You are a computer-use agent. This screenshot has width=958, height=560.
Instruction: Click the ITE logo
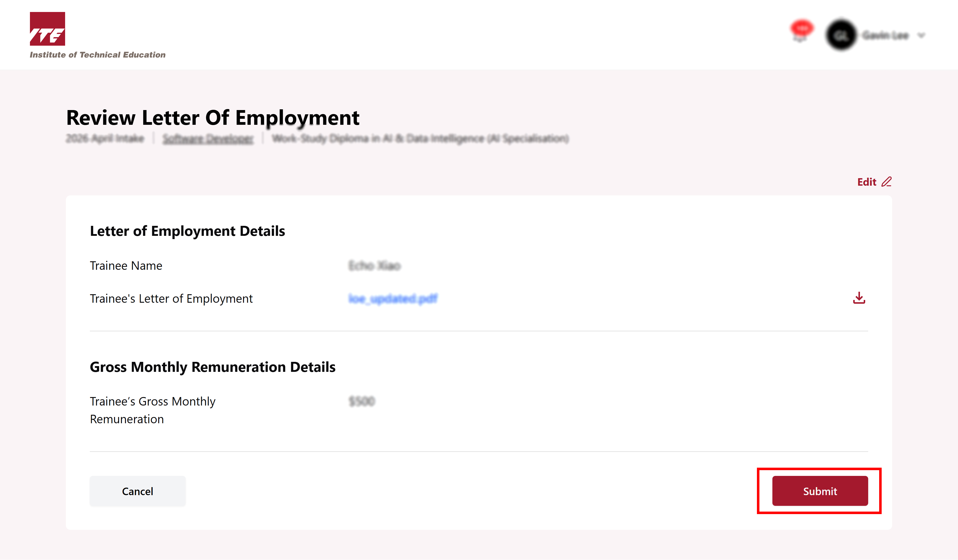47,29
